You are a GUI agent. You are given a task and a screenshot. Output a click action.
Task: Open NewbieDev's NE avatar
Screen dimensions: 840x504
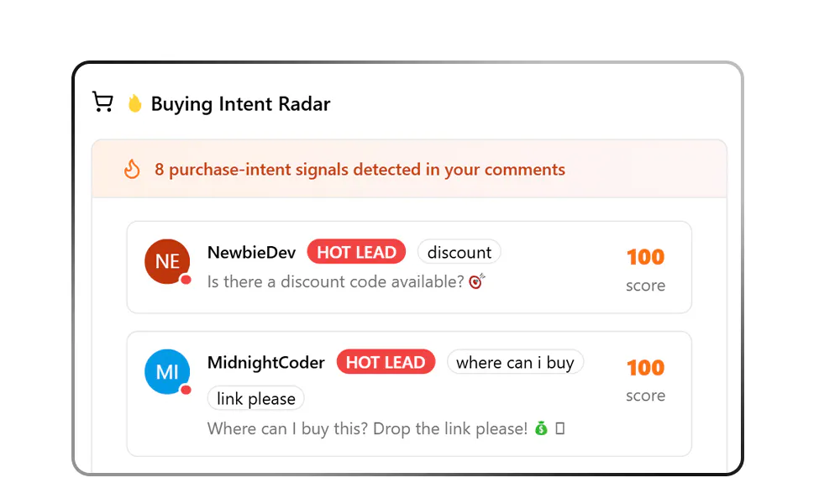tap(167, 261)
